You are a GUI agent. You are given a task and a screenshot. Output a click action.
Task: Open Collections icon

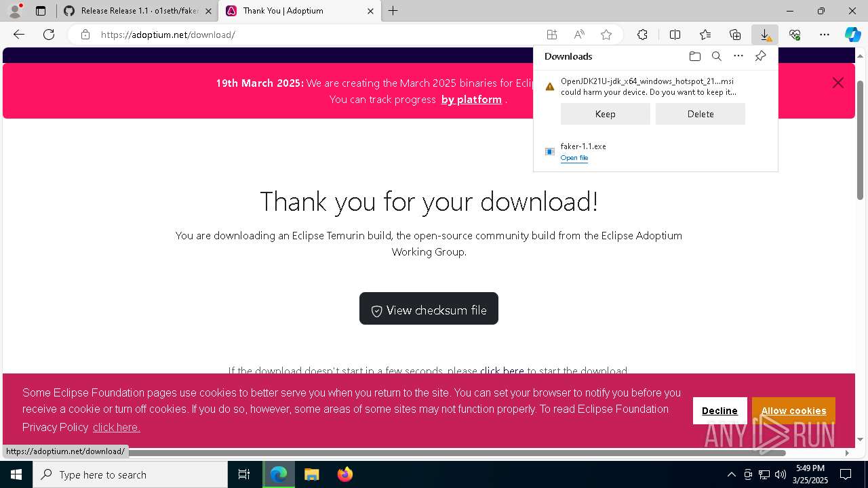click(x=735, y=35)
